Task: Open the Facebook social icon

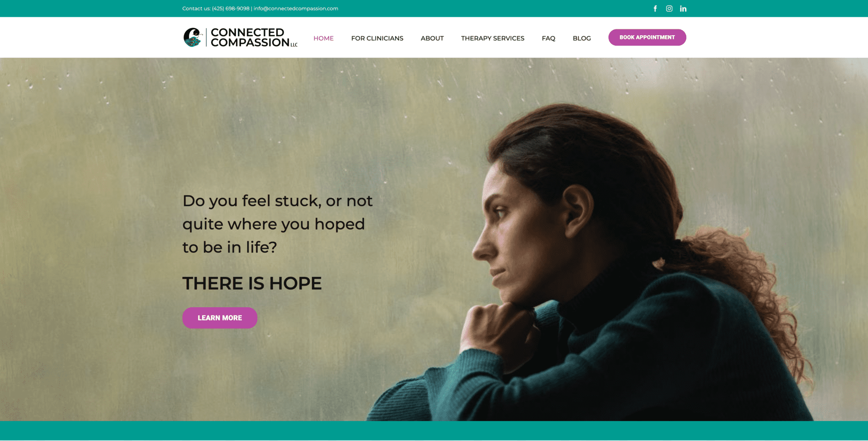Action: point(655,9)
